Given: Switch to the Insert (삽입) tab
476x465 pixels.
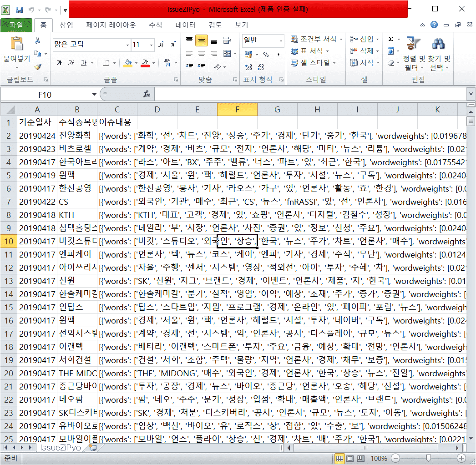Looking at the screenshot, I should pos(66,25).
